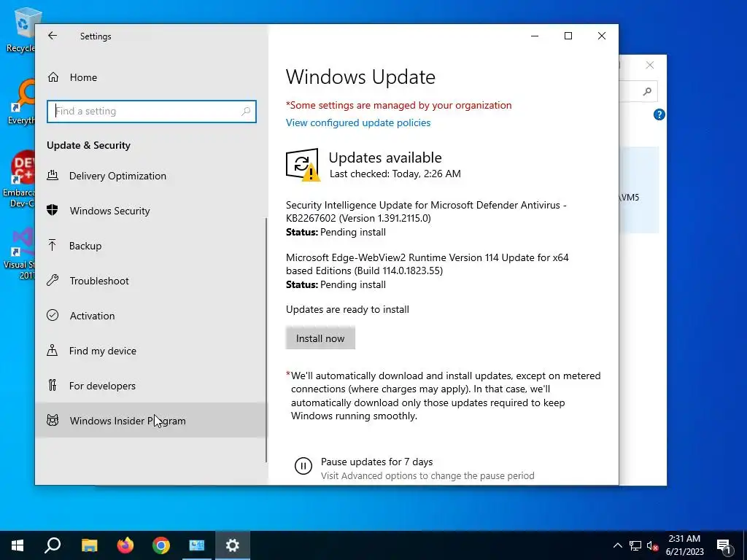Click Pause updates for 7 days
Screen dimensions: 747x560
(x=376, y=462)
